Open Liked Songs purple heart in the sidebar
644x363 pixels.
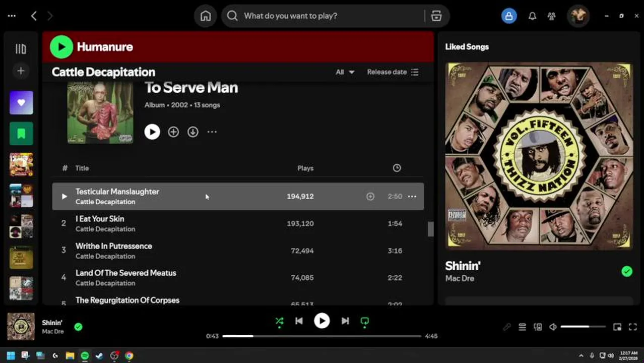point(21,102)
